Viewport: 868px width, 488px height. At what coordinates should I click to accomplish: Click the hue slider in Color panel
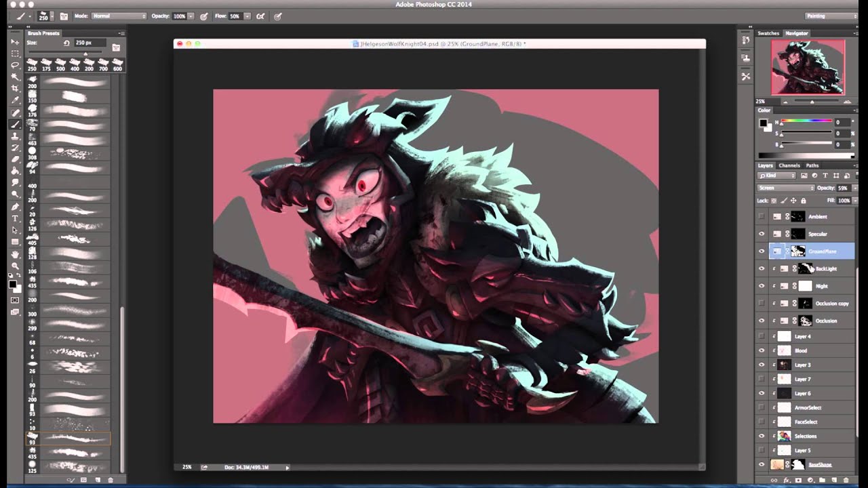click(806, 122)
